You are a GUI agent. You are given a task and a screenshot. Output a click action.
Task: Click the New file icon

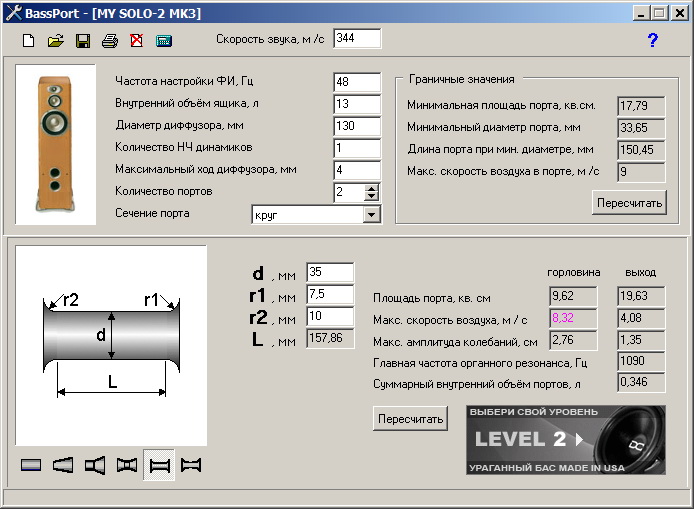[29, 41]
